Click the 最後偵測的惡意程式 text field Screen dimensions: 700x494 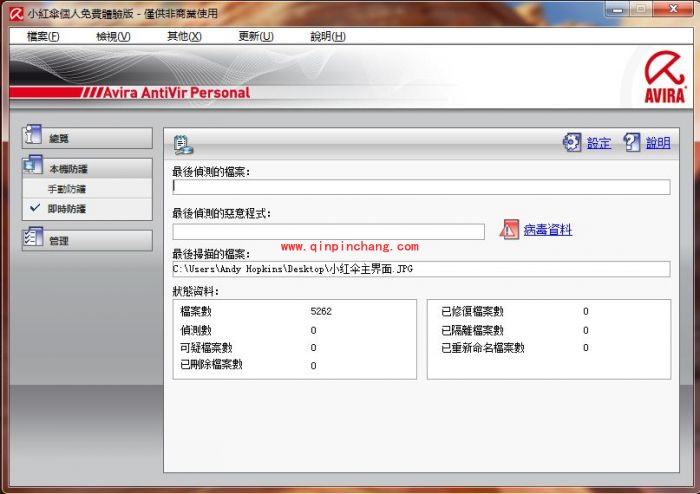click(328, 232)
